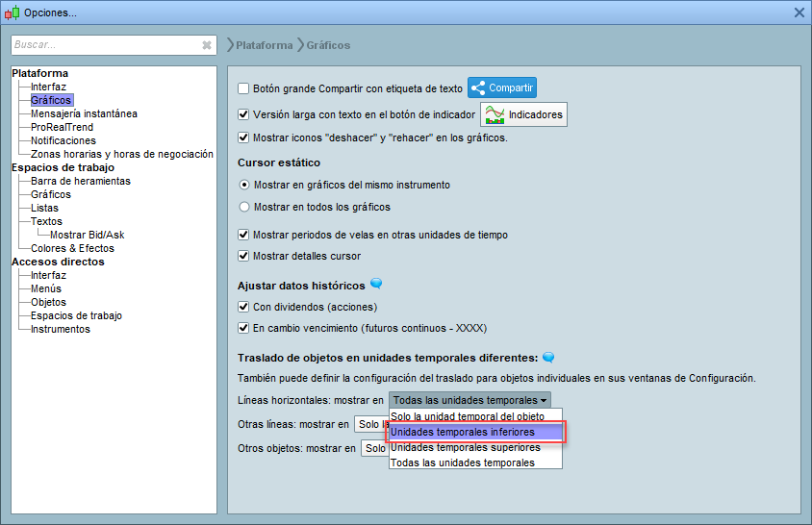Toggle Con dividendos (acciones) checkbox

(x=243, y=307)
